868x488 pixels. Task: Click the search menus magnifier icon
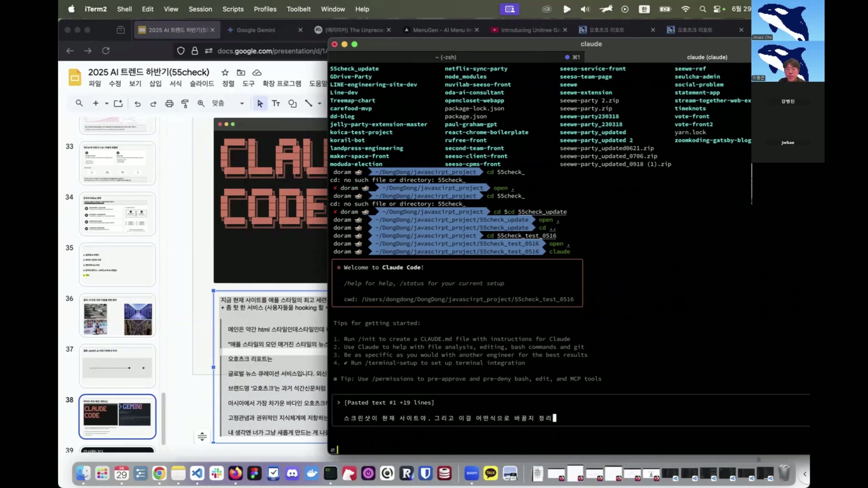coord(79,103)
